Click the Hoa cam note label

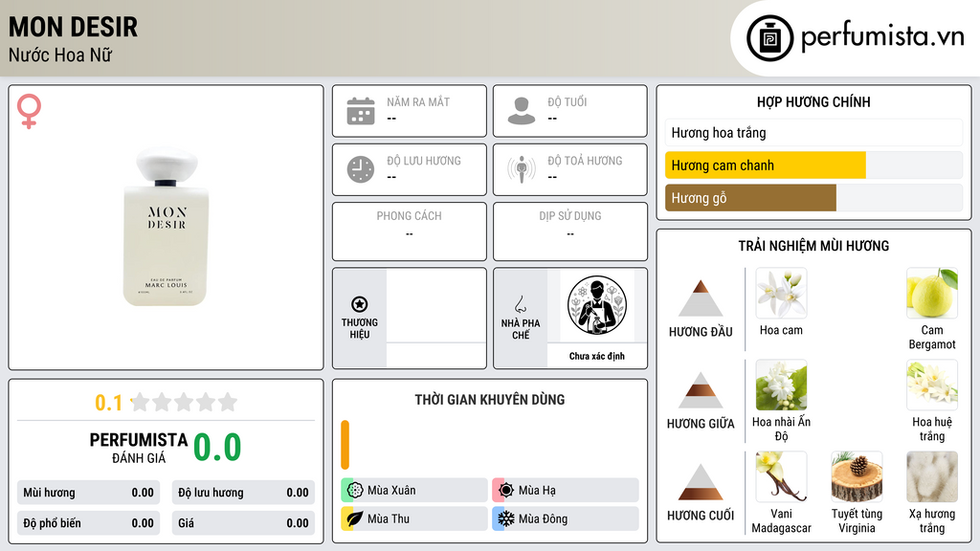point(781,330)
